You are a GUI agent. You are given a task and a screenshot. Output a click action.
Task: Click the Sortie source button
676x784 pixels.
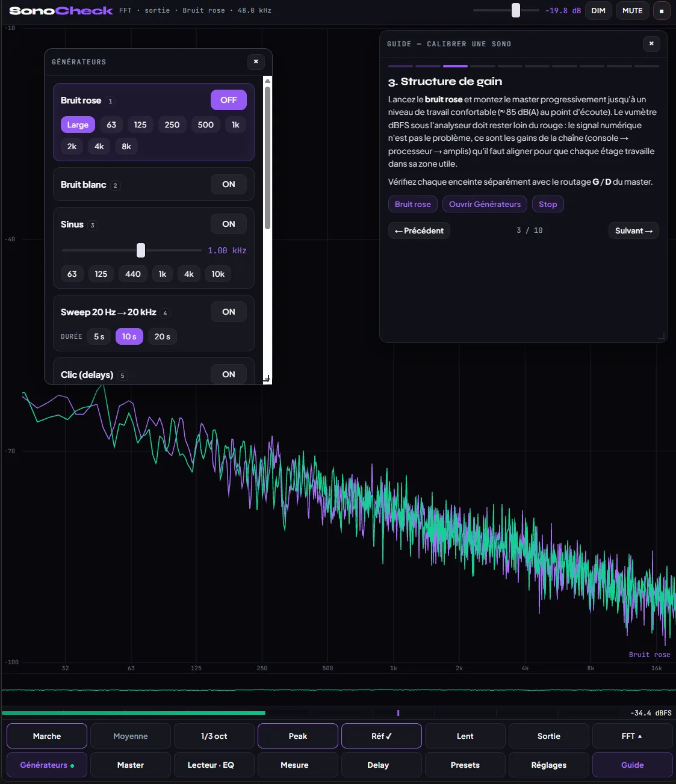[x=549, y=736]
